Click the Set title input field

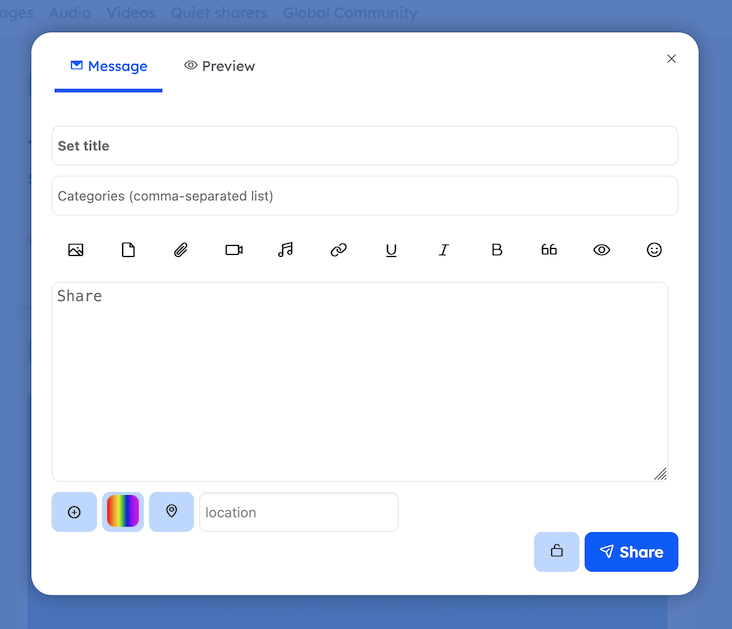[x=364, y=146]
